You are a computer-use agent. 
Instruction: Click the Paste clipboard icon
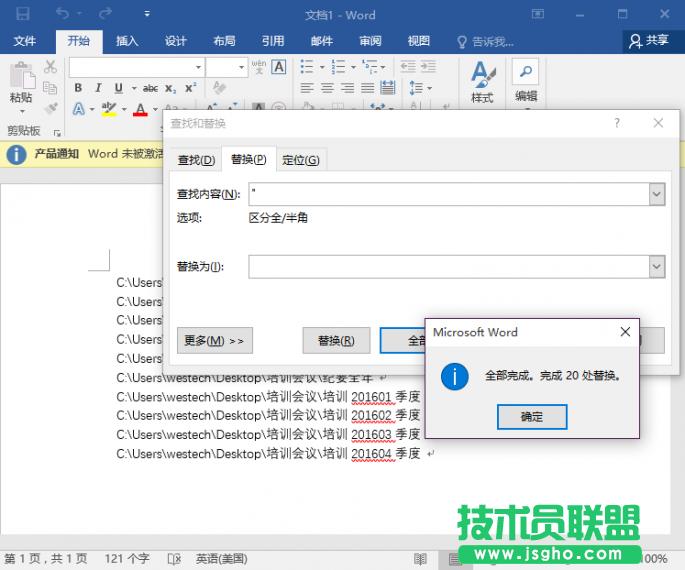point(20,78)
